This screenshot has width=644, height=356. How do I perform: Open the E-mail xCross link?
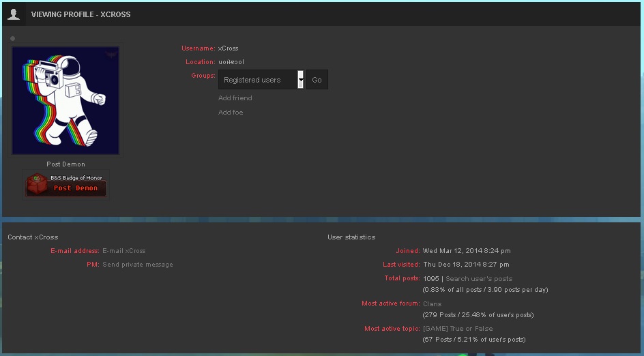[x=123, y=251]
